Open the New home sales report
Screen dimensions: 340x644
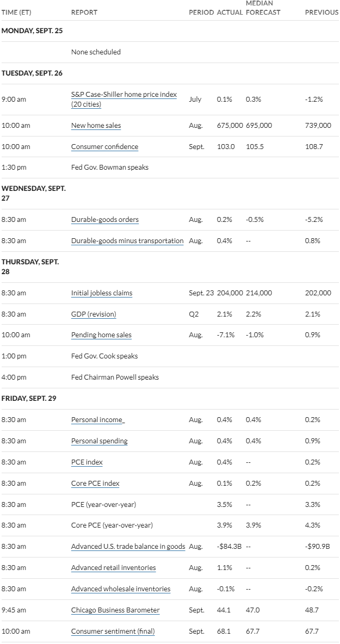pos(96,125)
